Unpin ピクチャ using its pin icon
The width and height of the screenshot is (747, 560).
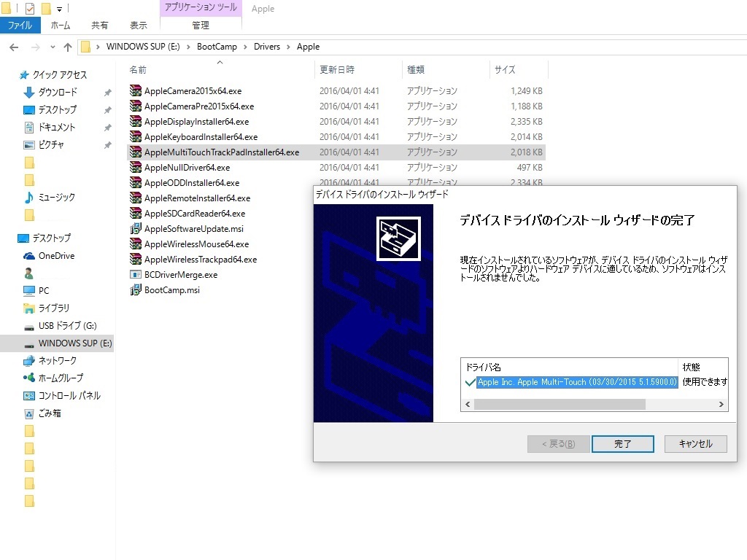click(108, 145)
